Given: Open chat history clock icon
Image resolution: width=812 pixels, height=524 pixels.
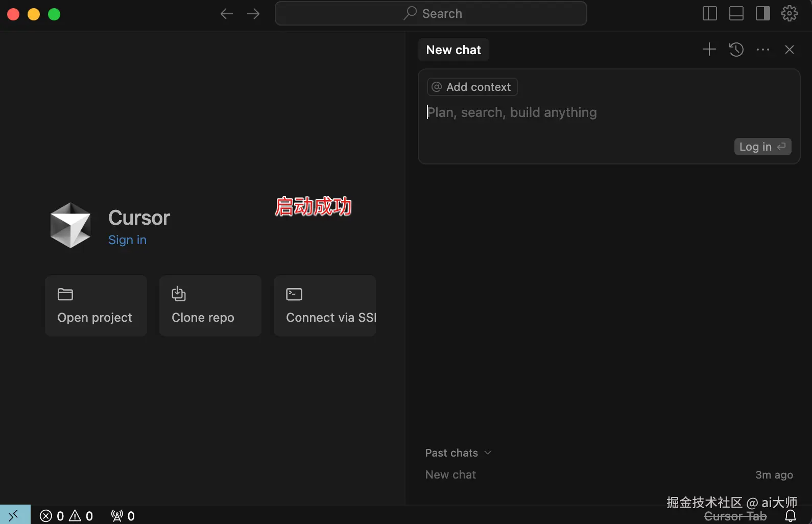Looking at the screenshot, I should pyautogui.click(x=736, y=49).
